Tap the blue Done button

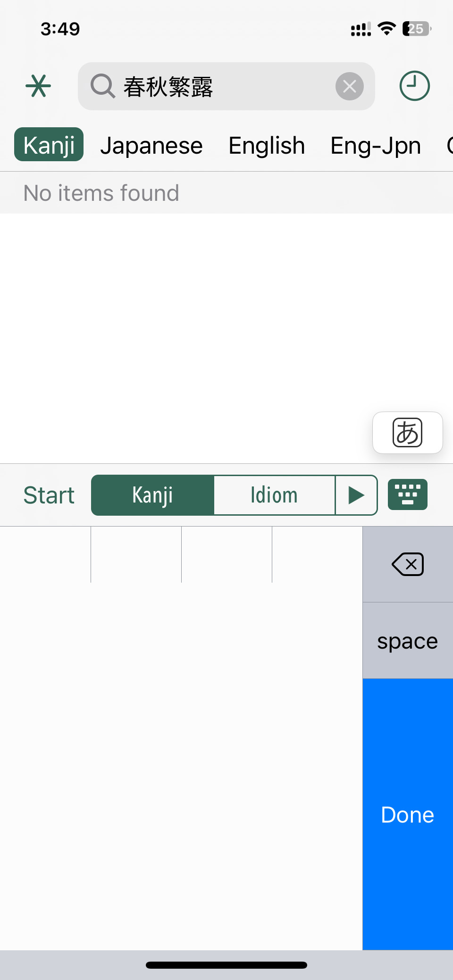[x=408, y=814]
